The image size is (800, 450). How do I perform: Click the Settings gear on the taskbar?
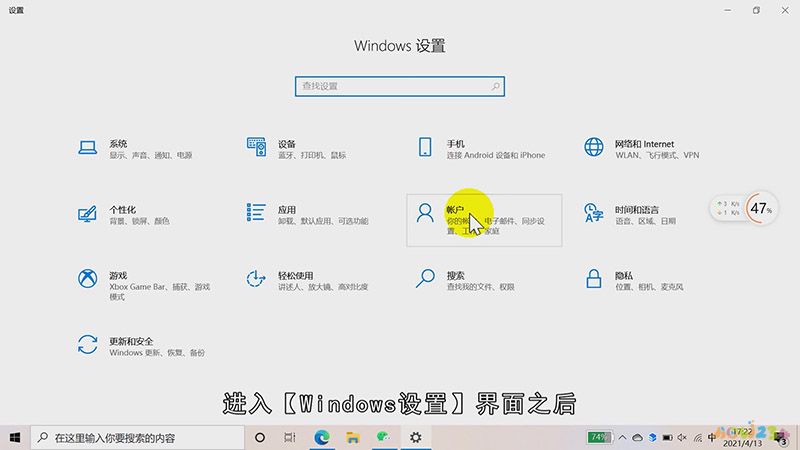pyautogui.click(x=415, y=438)
